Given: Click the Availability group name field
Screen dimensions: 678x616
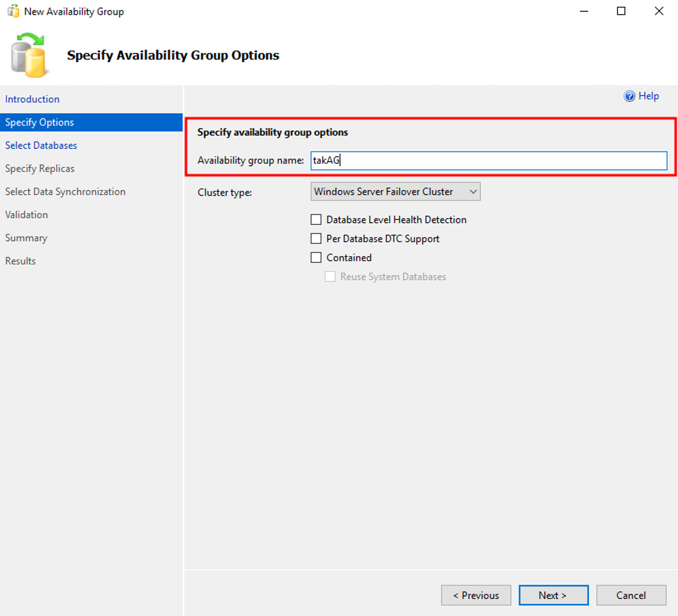Looking at the screenshot, I should point(488,160).
